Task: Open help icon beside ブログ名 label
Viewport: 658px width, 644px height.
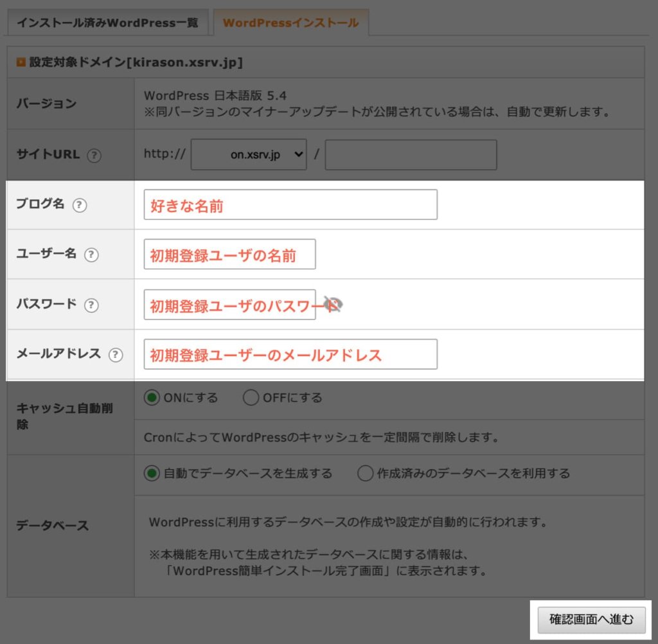Action: [80, 205]
